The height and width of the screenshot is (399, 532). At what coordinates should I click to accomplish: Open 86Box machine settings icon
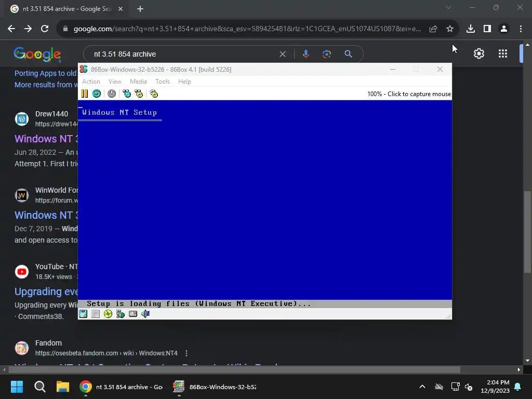click(x=154, y=94)
